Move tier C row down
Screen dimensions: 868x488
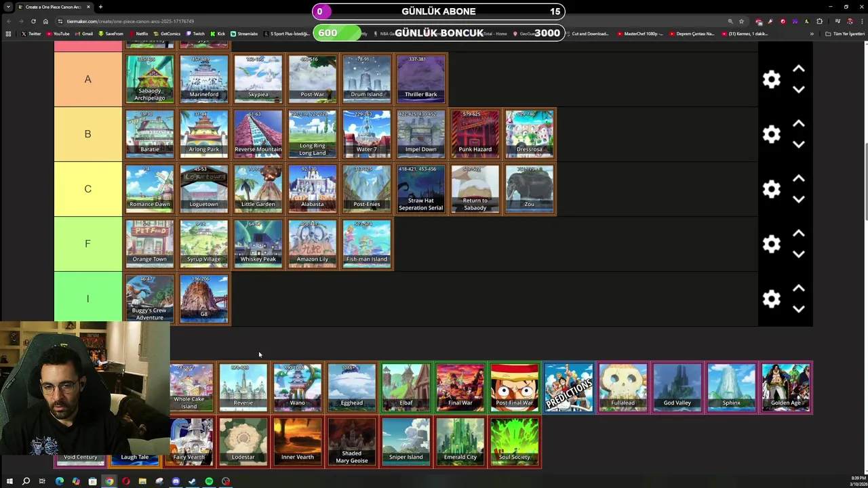point(799,199)
